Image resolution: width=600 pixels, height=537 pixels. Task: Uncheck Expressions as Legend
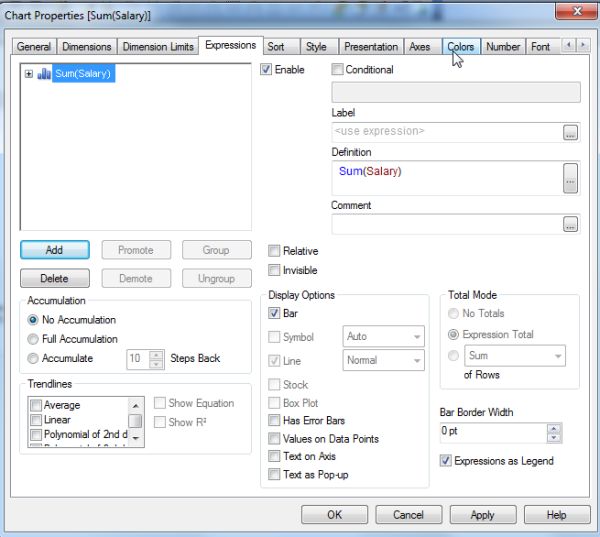coord(445,460)
